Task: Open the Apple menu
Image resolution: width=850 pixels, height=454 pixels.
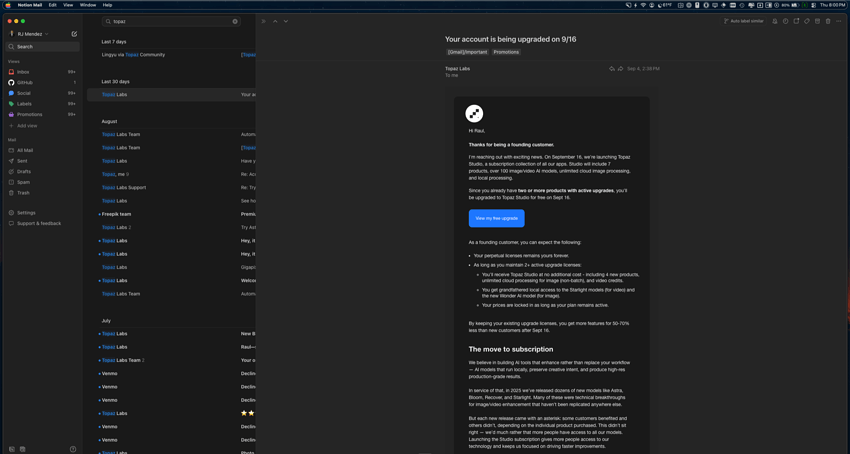Action: point(8,5)
